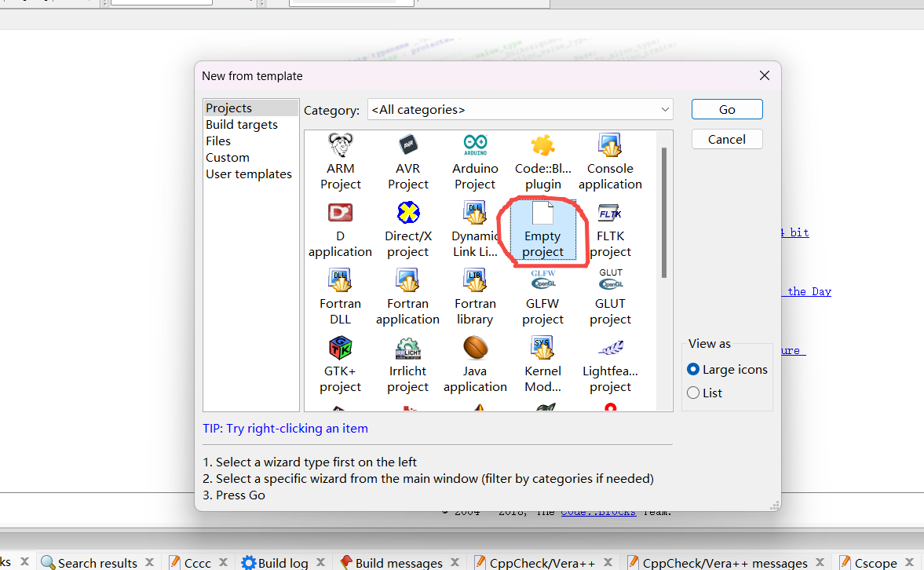Select the Irrlicht project template

click(x=407, y=365)
